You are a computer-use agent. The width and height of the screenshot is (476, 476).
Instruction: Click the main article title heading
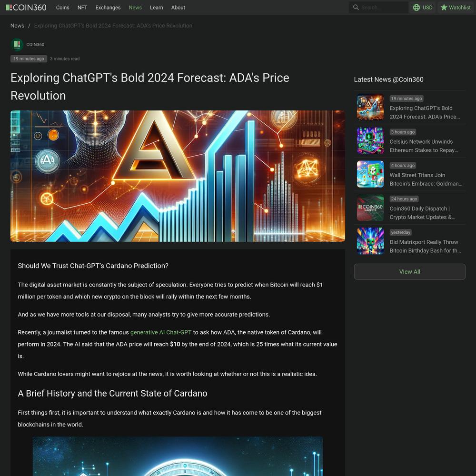point(150,87)
